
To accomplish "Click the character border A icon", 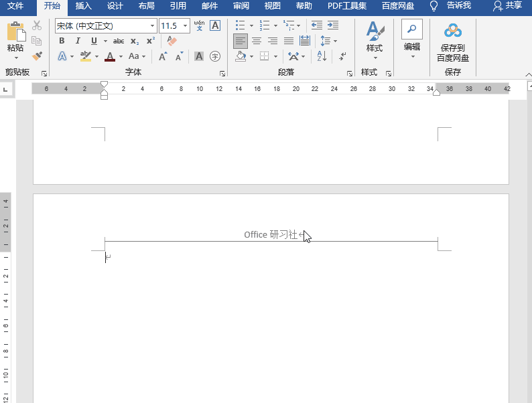I will coord(215,25).
